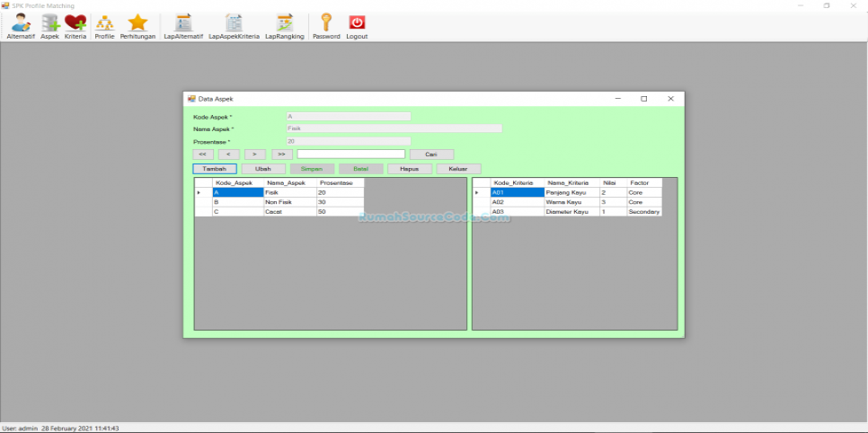Image resolution: width=868 pixels, height=433 pixels.
Task: Open the Aspek toolbar icon
Action: coord(49,27)
